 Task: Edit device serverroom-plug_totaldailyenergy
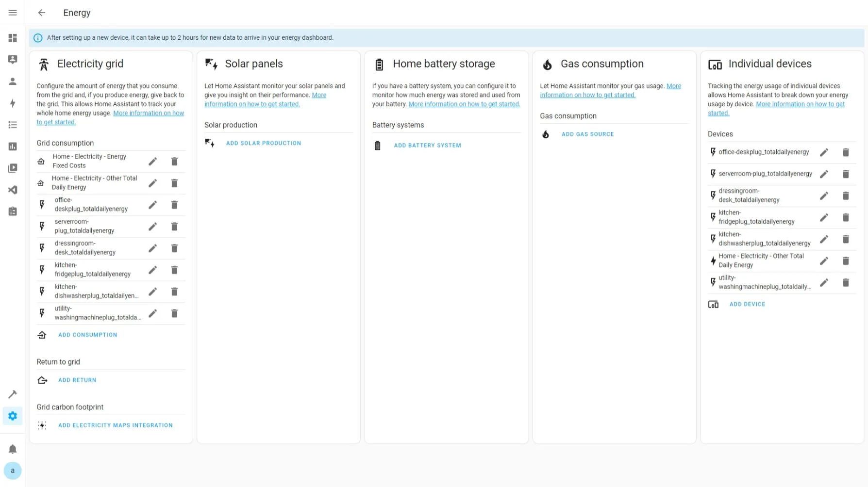tap(824, 174)
